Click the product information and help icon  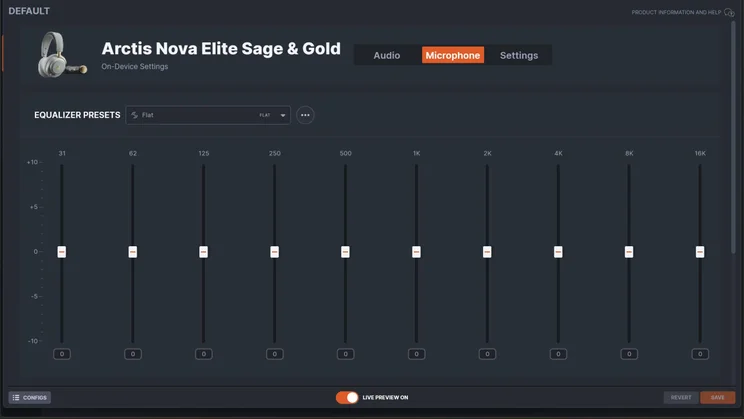[x=729, y=12]
